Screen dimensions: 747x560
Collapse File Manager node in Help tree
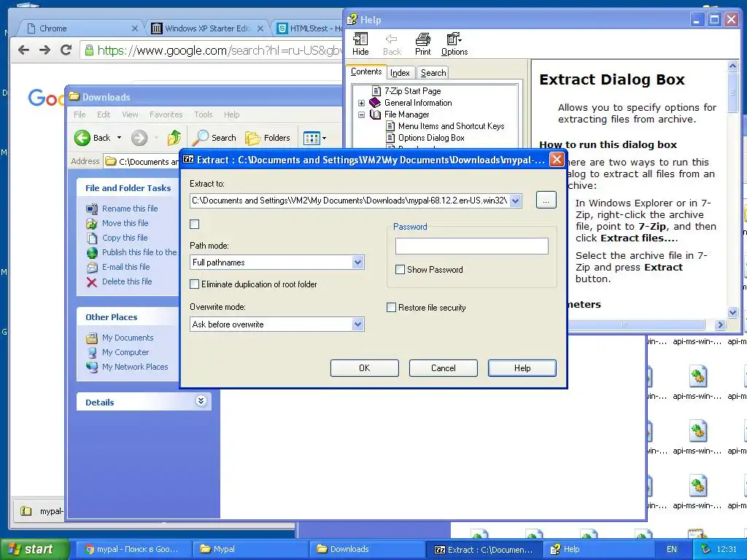point(361,114)
